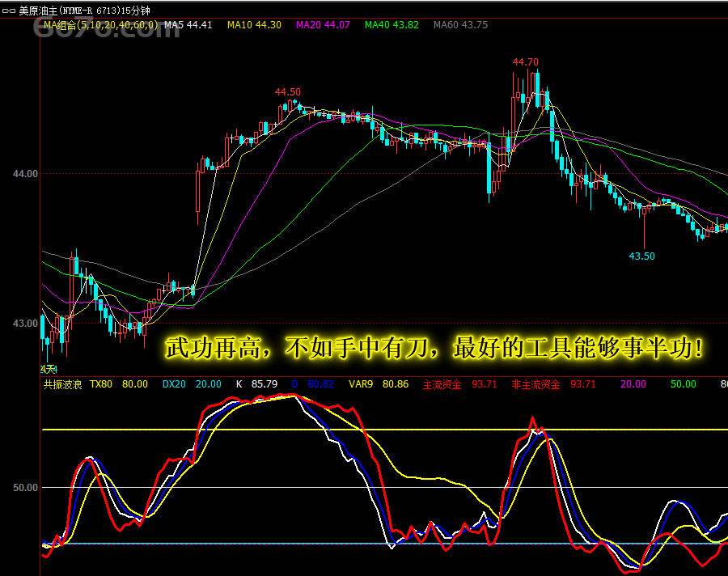The width and height of the screenshot is (728, 576).
Task: Select the 非主流资金 indicator label
Action: coord(535,385)
